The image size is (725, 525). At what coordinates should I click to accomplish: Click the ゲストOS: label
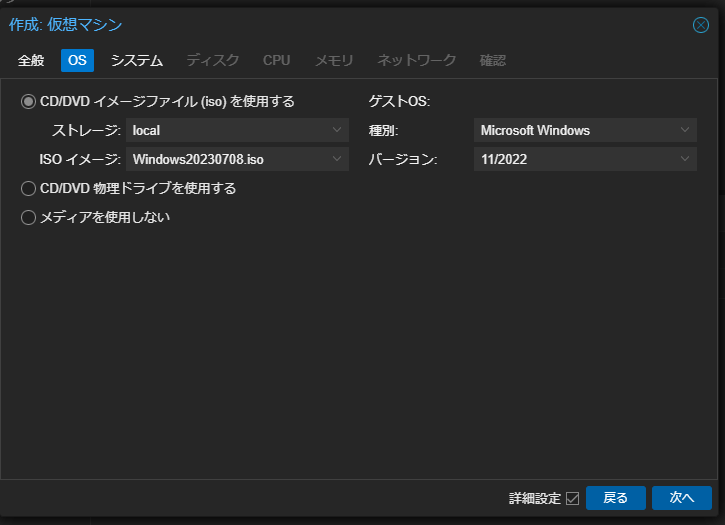click(399, 101)
